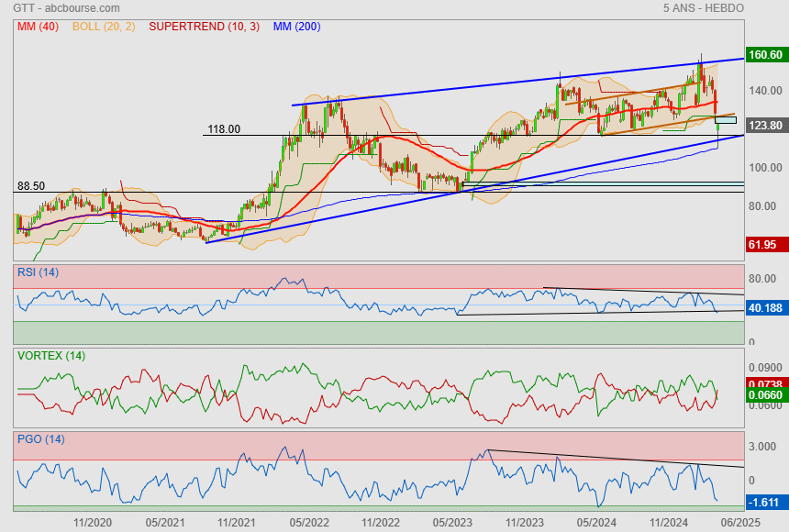Click the small price gap rectangle near 123.80
The image size is (789, 532).
coord(725,120)
